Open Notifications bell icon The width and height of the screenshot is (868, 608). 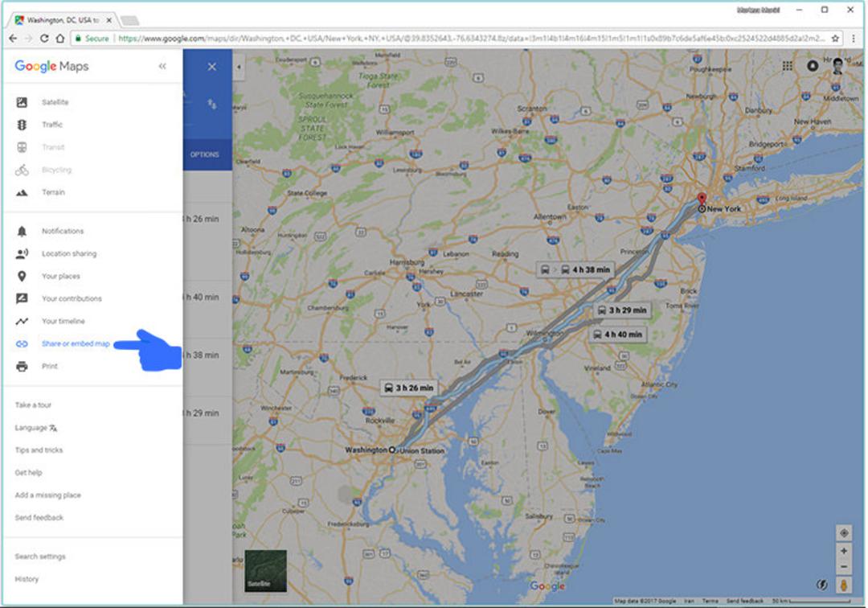click(x=22, y=231)
